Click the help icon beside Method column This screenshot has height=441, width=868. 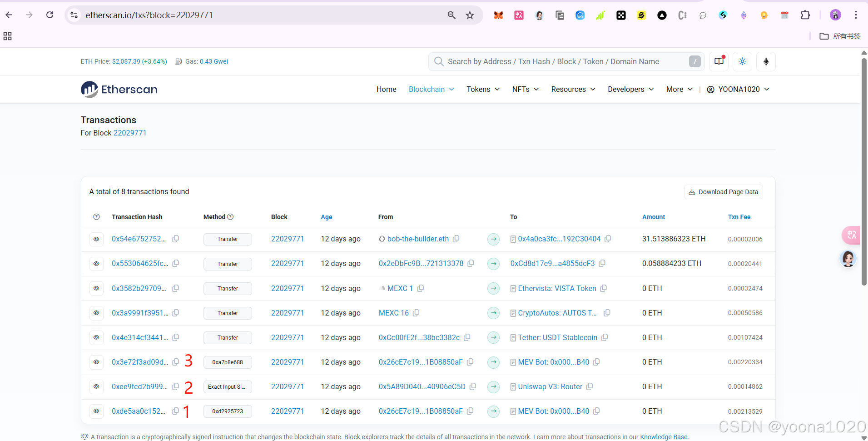pyautogui.click(x=230, y=217)
